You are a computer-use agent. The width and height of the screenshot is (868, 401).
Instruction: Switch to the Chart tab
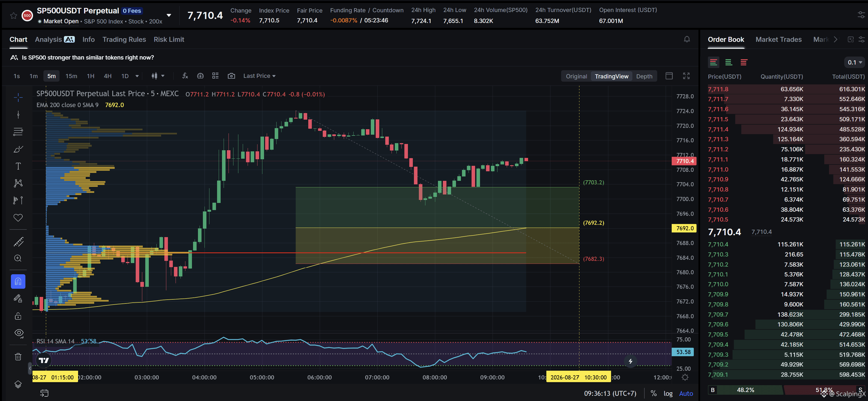pyautogui.click(x=18, y=39)
